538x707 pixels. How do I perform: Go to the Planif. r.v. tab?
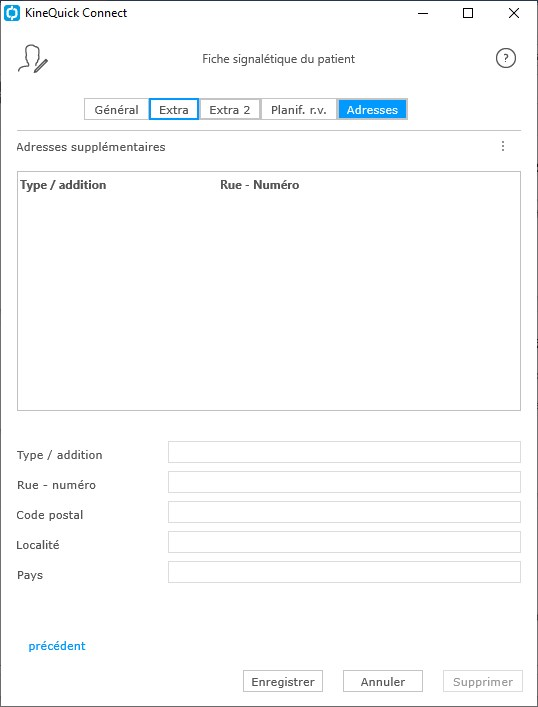(299, 110)
